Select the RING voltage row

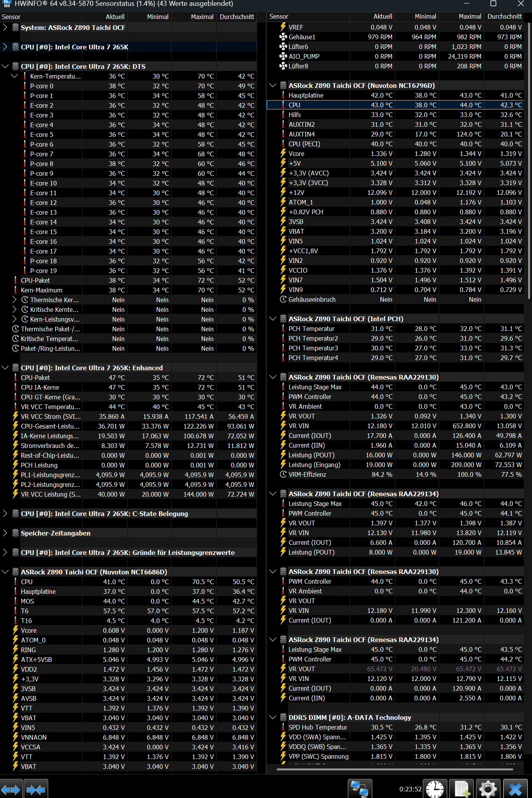128,650
